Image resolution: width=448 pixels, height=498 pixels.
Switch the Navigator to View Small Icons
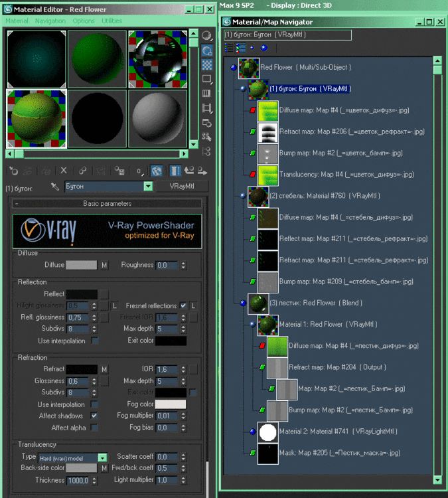click(x=252, y=48)
